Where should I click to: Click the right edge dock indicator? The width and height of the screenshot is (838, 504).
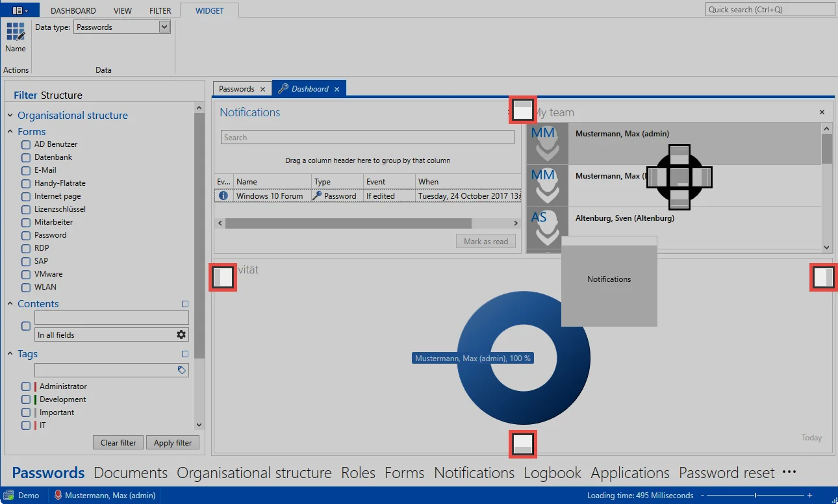(823, 278)
